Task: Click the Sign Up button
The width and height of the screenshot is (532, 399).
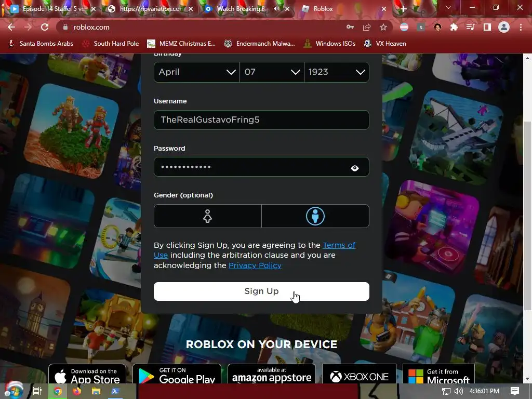Action: [x=261, y=291]
